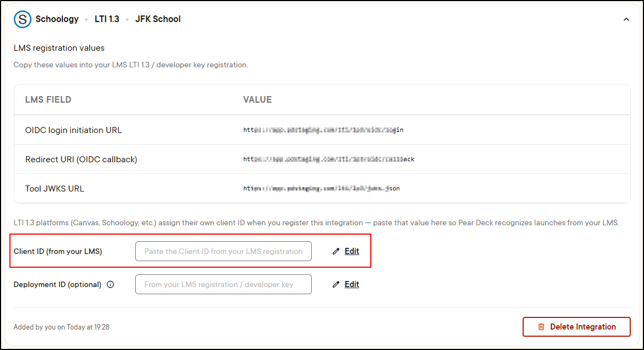
Task: Open info icon beside Deployment ID label
Action: [x=110, y=284]
